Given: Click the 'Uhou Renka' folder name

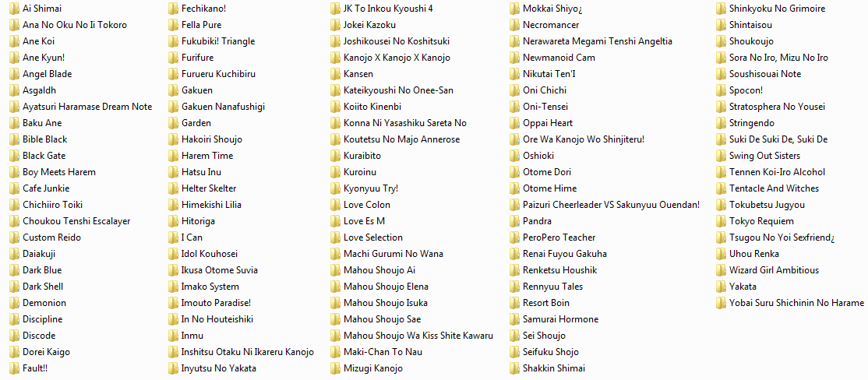Looking at the screenshot, I should click(x=754, y=254).
